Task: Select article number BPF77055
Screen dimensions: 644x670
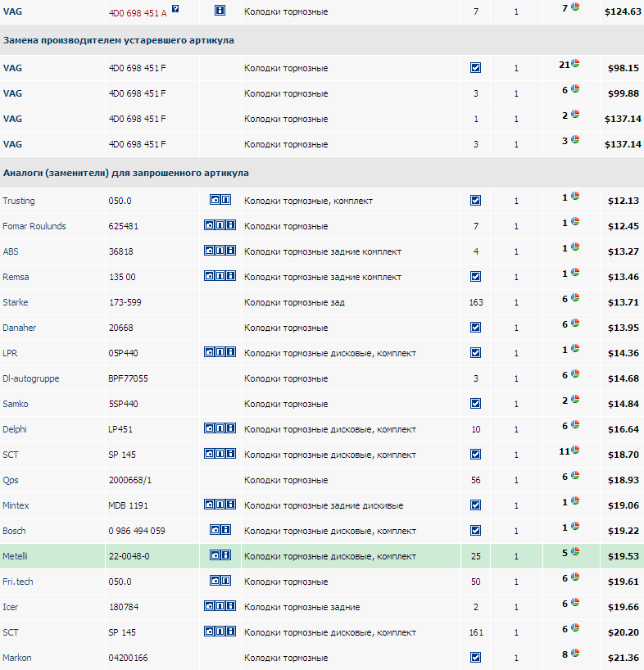Action: point(128,378)
